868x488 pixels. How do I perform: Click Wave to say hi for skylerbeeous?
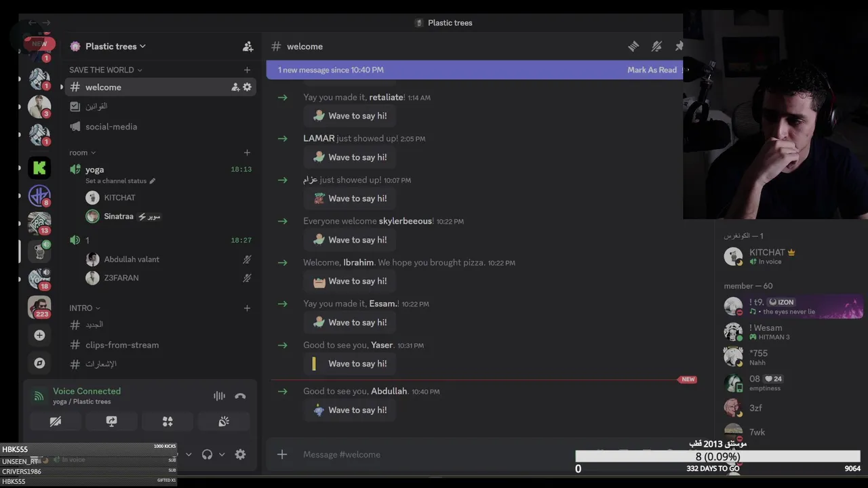pos(349,240)
